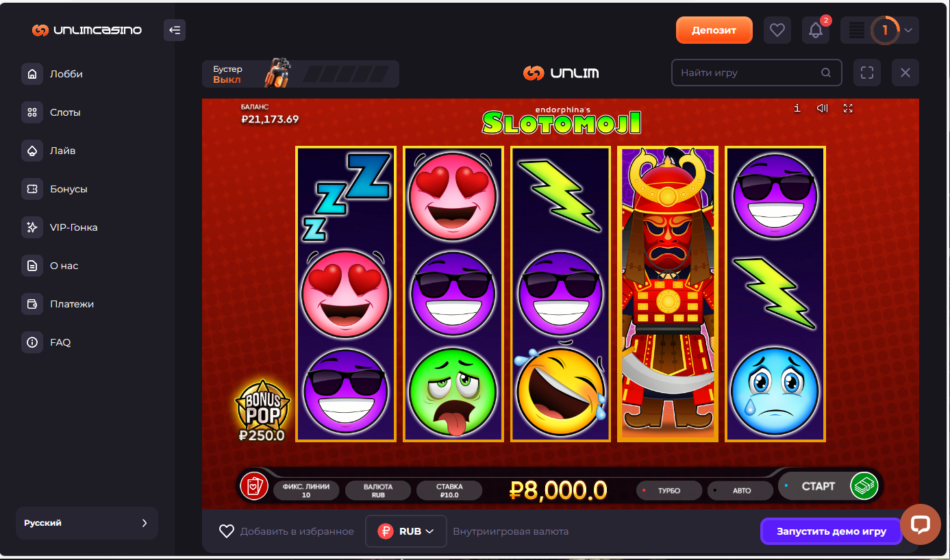Screen dimensions: 950x560
Task: Toggle the Авто spin mode
Action: click(x=741, y=491)
